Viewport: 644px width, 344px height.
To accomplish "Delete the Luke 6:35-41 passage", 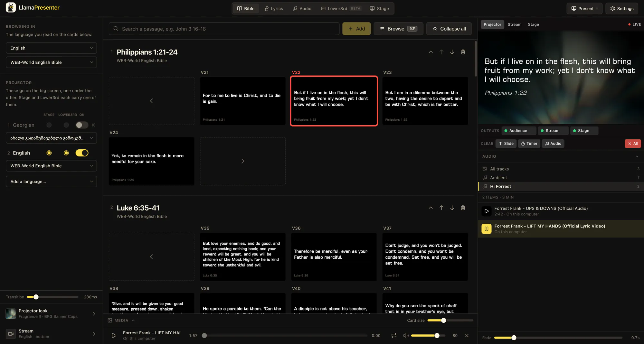I will click(463, 208).
